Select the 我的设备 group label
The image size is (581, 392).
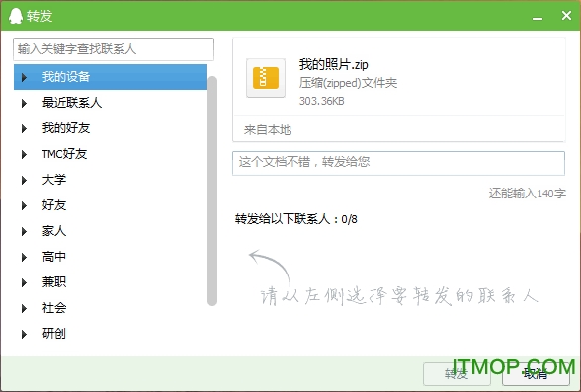click(x=66, y=77)
